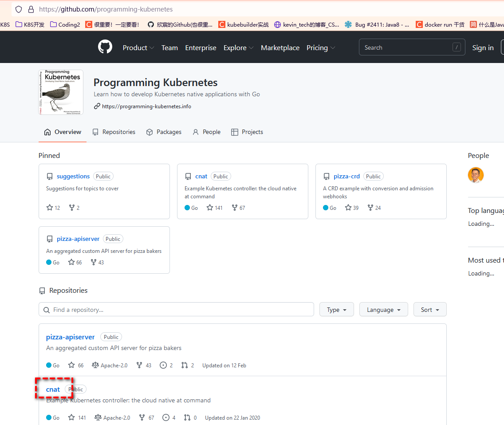The image size is (504, 425).
Task: Click 'Updated on 12 Feb' text
Action: 224,365
